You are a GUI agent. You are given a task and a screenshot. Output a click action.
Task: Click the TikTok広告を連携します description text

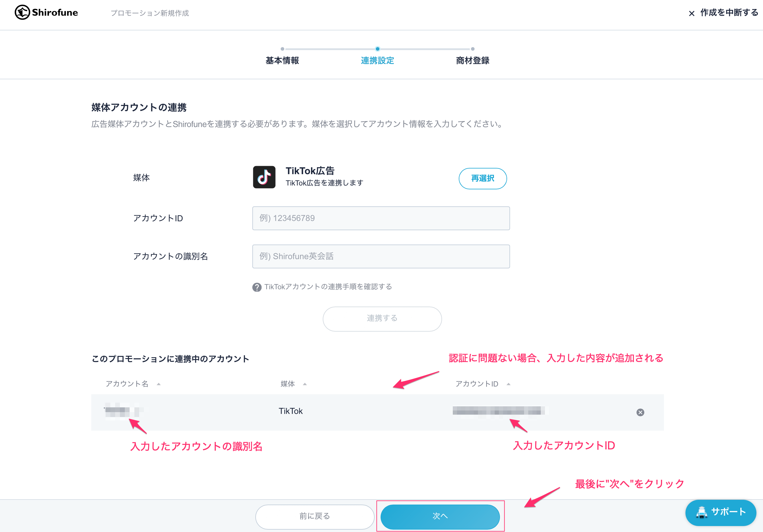[324, 183]
